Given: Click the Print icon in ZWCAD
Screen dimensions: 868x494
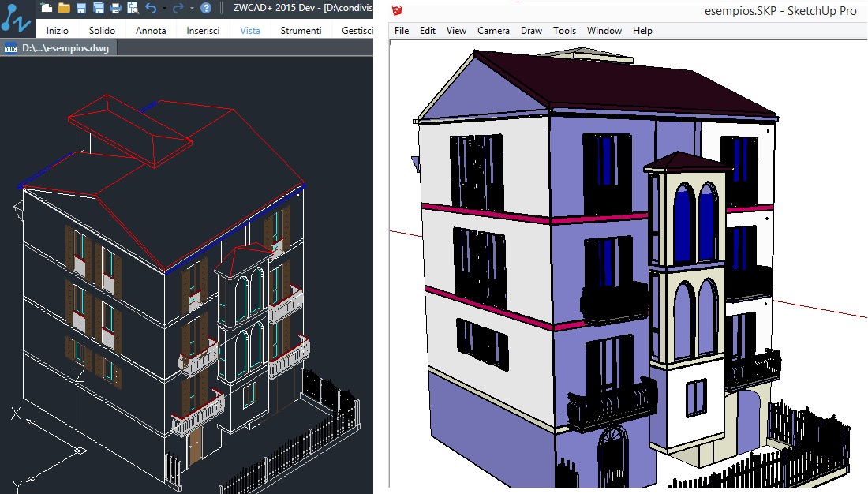Looking at the screenshot, I should pyautogui.click(x=115, y=8).
